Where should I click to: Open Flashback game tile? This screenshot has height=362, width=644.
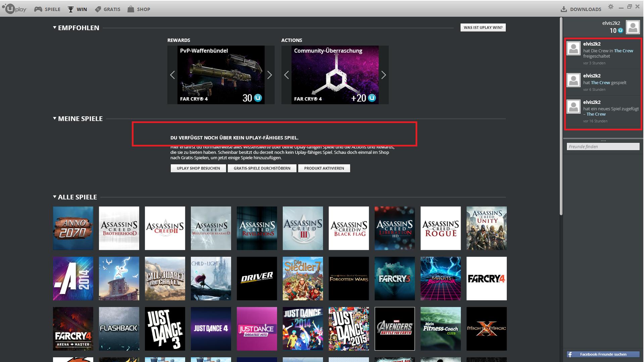(x=119, y=329)
